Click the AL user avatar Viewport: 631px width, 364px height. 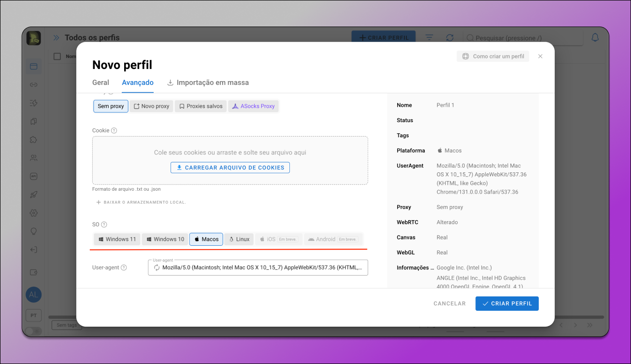pyautogui.click(x=34, y=294)
